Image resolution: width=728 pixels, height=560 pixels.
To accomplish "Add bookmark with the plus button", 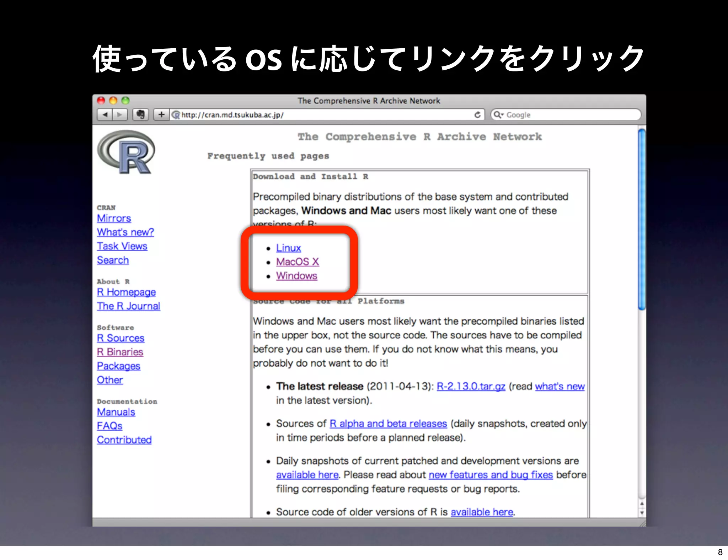I will point(161,115).
